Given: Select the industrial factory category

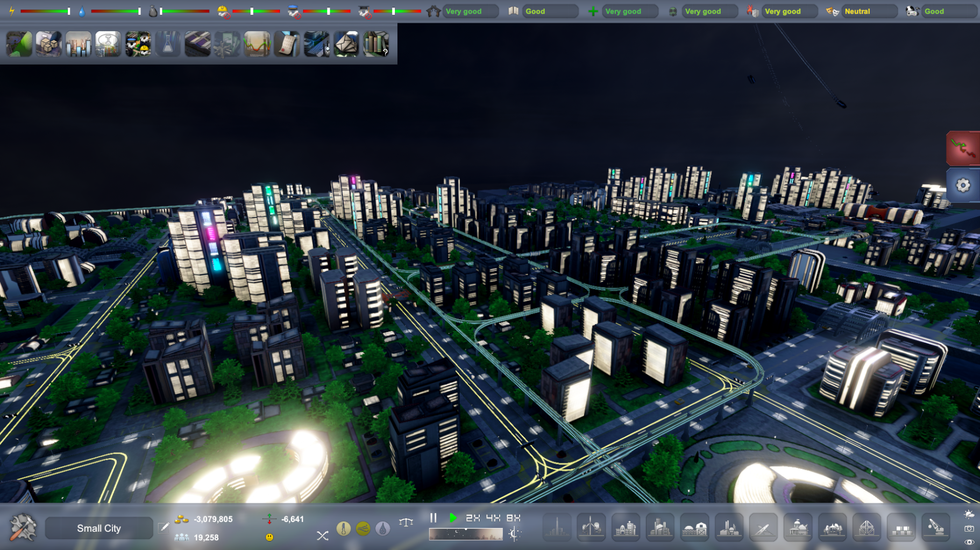Looking at the screenshot, I should coord(660,527).
